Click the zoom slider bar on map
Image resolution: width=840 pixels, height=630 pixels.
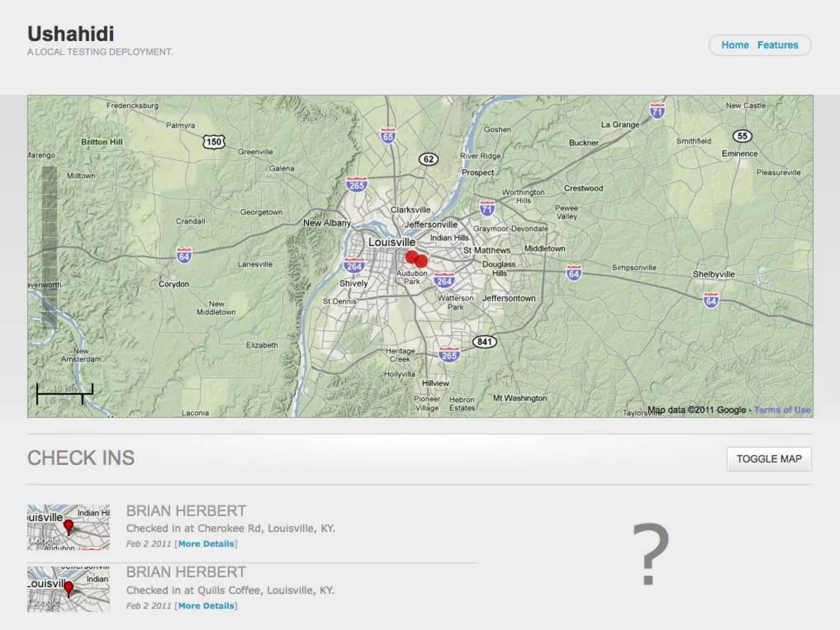tap(49, 247)
